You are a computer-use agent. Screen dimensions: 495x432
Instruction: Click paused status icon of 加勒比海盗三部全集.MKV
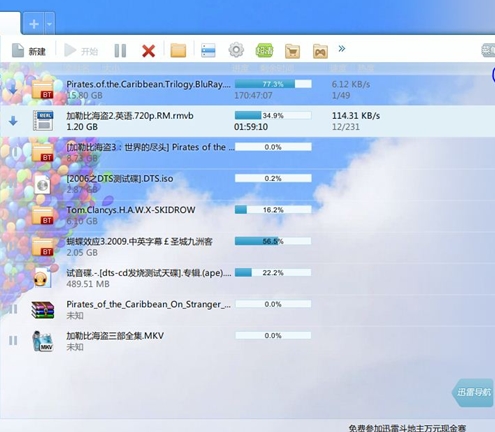pyautogui.click(x=13, y=341)
